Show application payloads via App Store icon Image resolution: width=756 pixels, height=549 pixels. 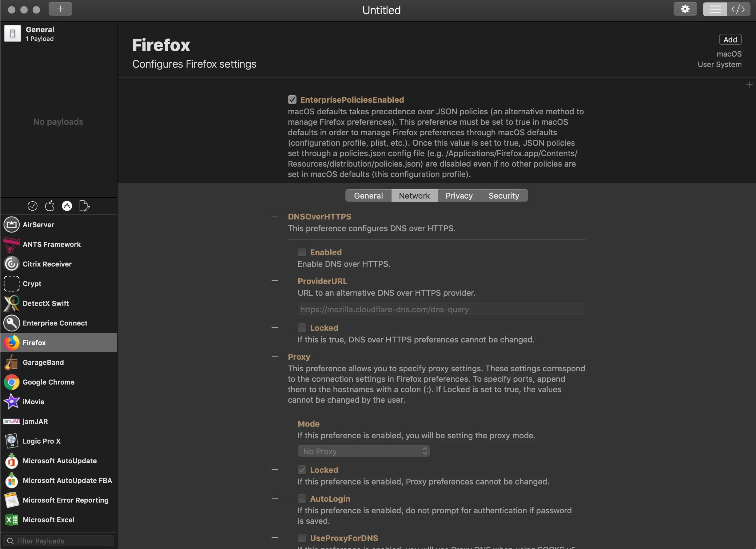[67, 206]
